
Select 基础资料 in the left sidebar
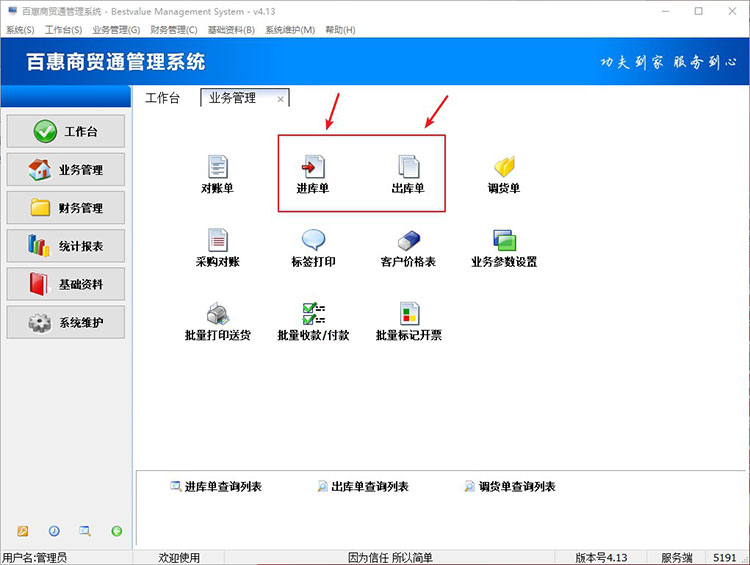click(x=66, y=284)
